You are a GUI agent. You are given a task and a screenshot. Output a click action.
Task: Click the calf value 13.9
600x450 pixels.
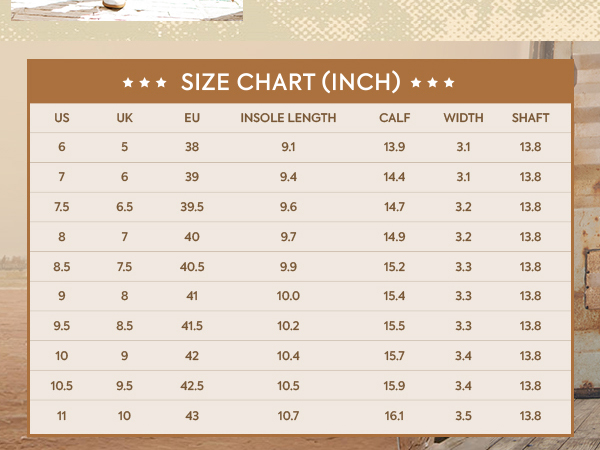[x=394, y=147]
